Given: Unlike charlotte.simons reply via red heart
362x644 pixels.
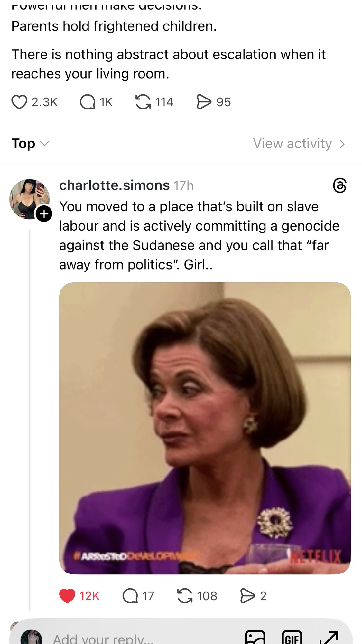Looking at the screenshot, I should [x=67, y=596].
